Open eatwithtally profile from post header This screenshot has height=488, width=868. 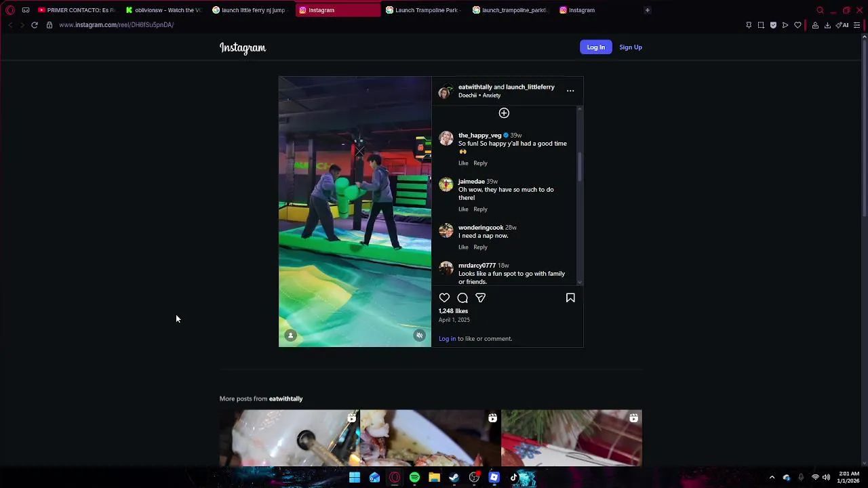click(475, 87)
